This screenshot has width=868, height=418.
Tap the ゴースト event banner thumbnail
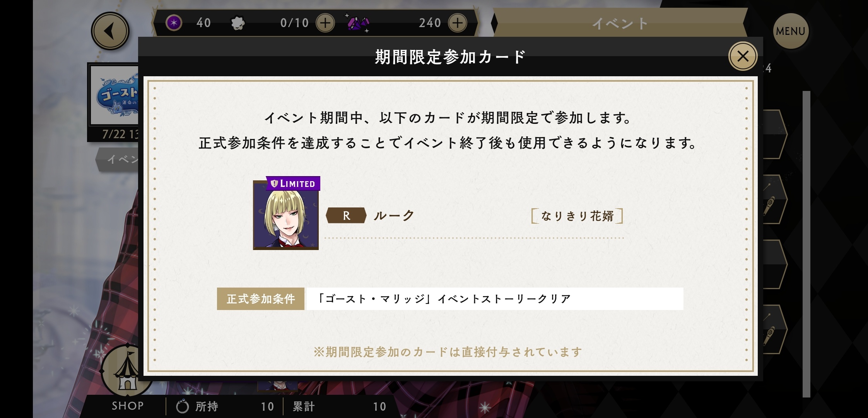click(x=114, y=95)
